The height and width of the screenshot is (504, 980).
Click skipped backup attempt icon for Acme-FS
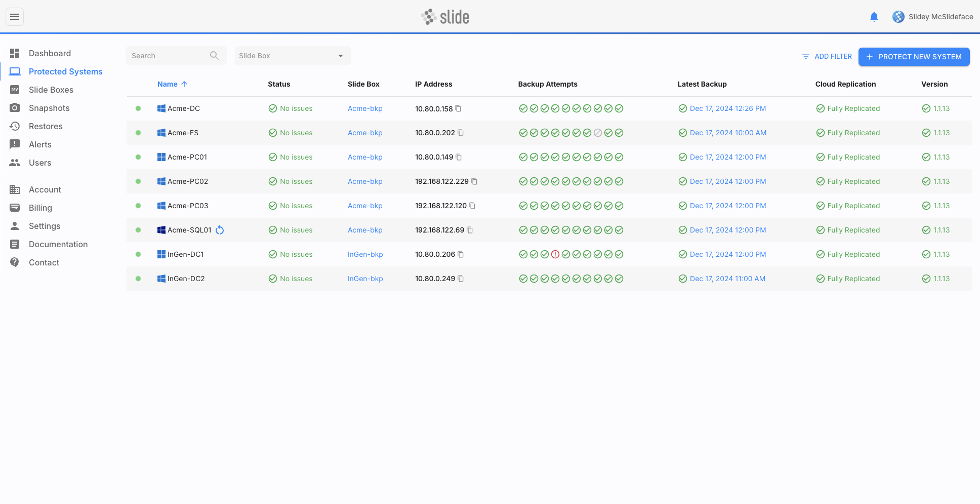pos(598,133)
